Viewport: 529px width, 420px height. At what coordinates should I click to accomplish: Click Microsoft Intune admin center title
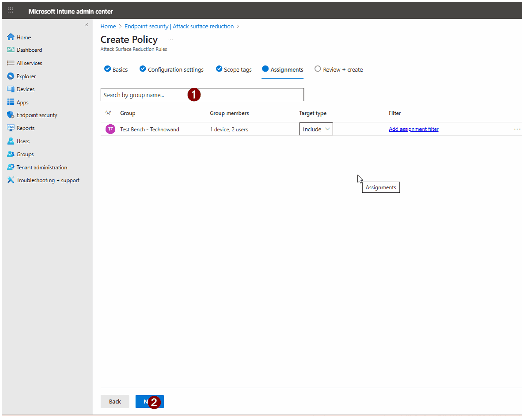(71, 11)
